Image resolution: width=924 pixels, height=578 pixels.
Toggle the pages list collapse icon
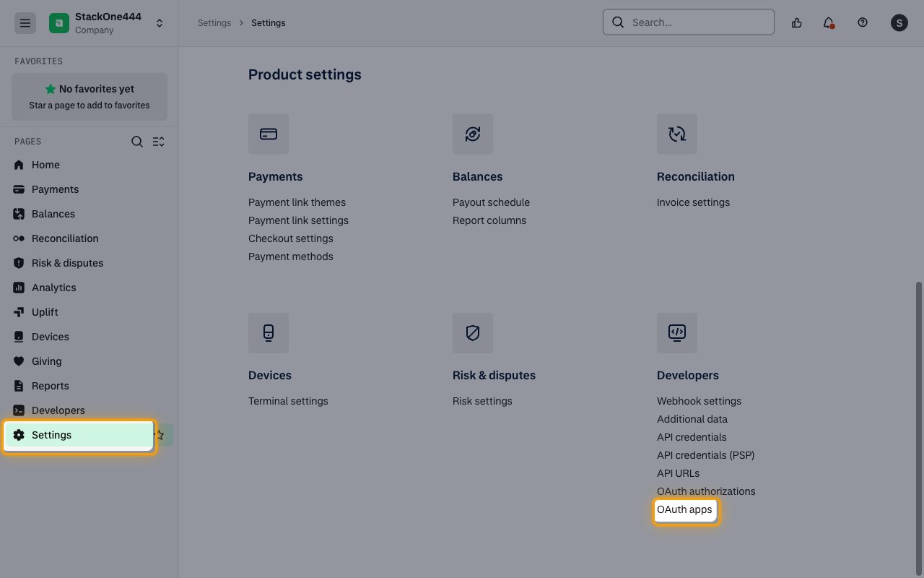tap(159, 142)
